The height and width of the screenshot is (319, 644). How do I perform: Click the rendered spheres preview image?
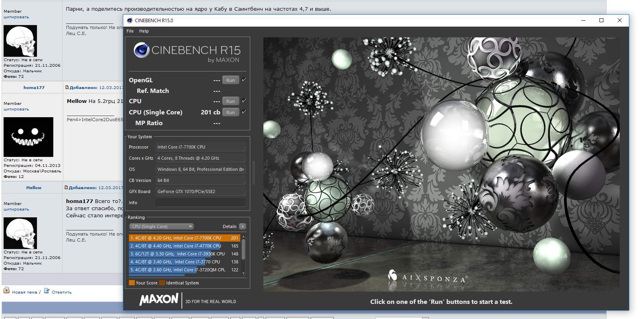tap(441, 164)
